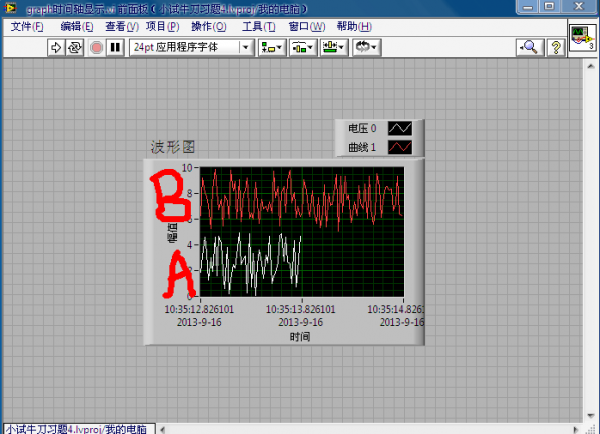Abort execution with red stop button
Screen dimensions: 600x434
[x=96, y=47]
